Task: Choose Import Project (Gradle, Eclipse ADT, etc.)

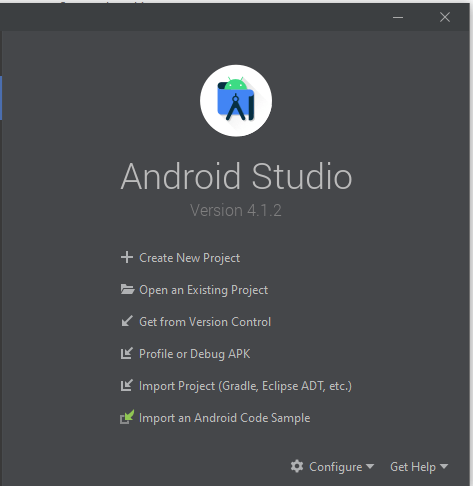Action: pos(245,386)
